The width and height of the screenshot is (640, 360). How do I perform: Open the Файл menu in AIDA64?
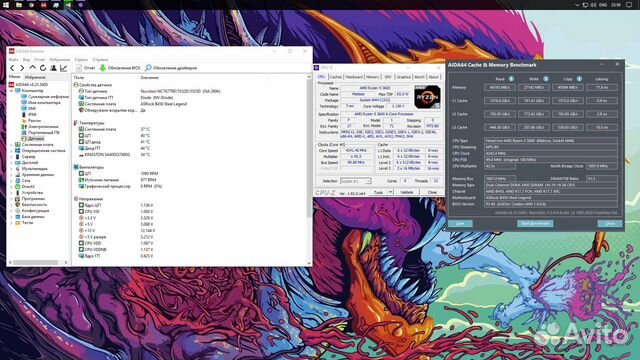pyautogui.click(x=13, y=60)
